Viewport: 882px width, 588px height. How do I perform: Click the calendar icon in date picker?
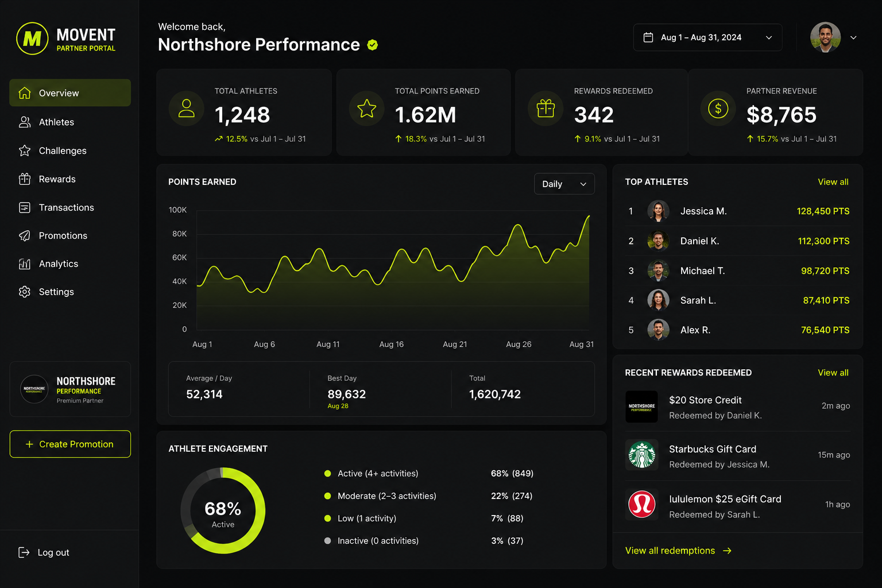click(x=648, y=37)
